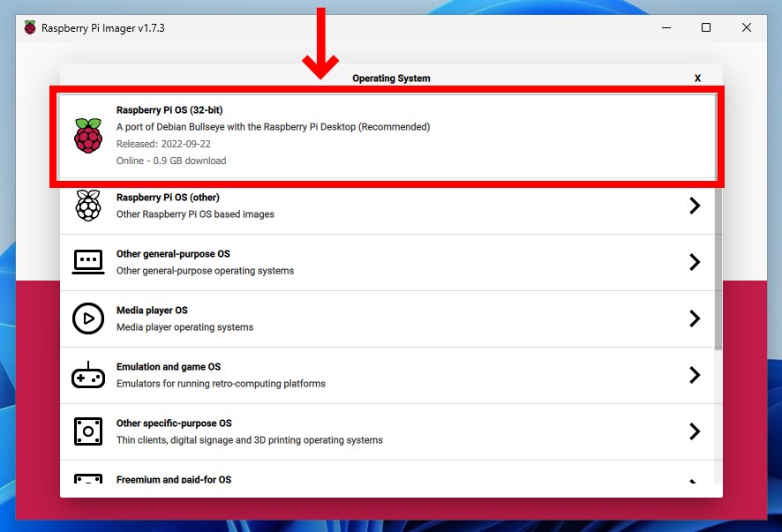Click 'Released: 2022-09-22' text

point(163,144)
